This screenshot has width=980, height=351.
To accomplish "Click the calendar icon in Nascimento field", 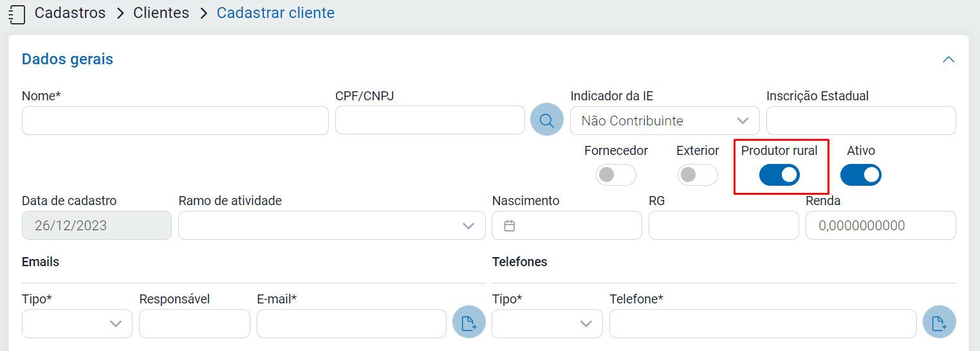I will (510, 226).
